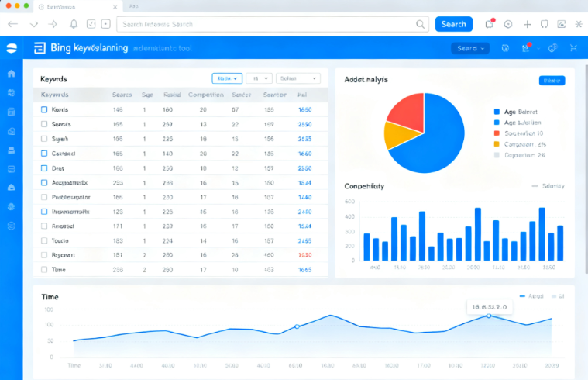
Task: Open the browser toolbar icon with red badge
Action: [x=490, y=24]
